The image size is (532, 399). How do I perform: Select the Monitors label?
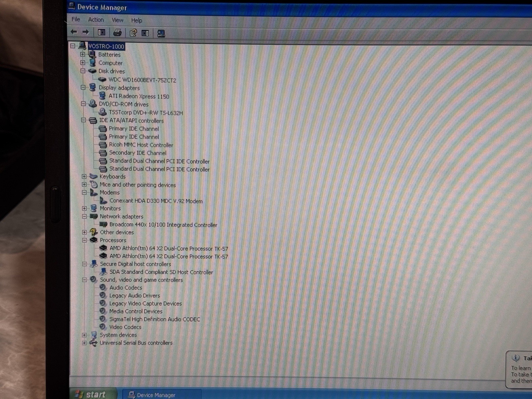[x=110, y=208]
